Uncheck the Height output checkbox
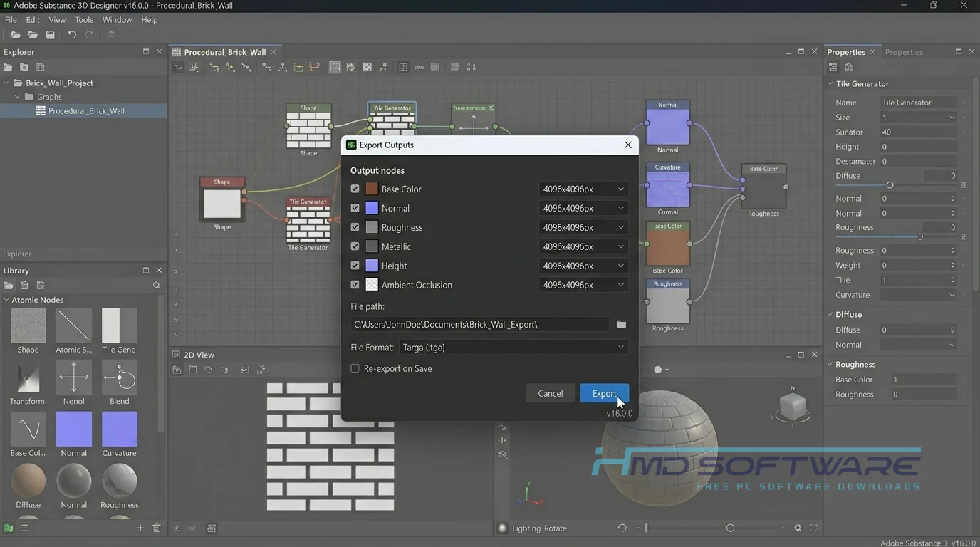 tap(355, 266)
